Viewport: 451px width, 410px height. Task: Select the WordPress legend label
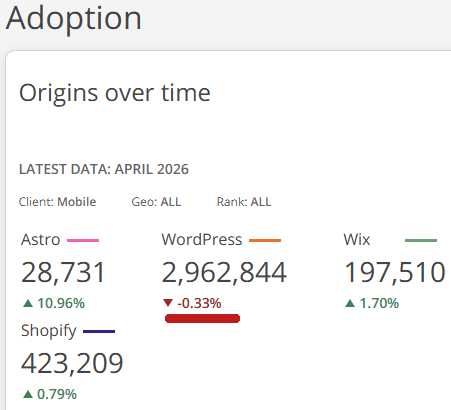(x=202, y=240)
